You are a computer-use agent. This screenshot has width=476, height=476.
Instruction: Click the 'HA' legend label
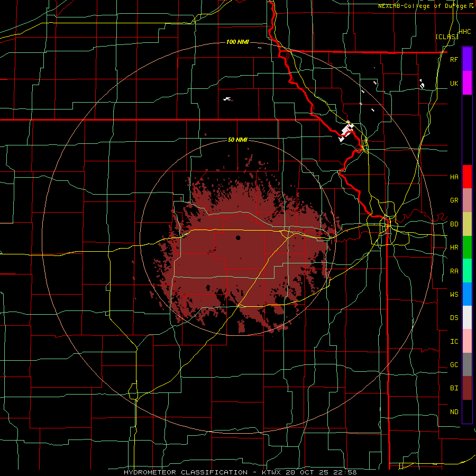click(x=454, y=177)
